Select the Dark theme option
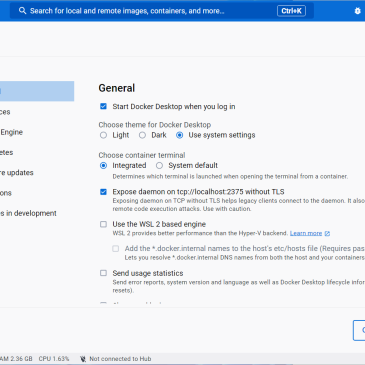The image size is (365, 365). (x=142, y=135)
